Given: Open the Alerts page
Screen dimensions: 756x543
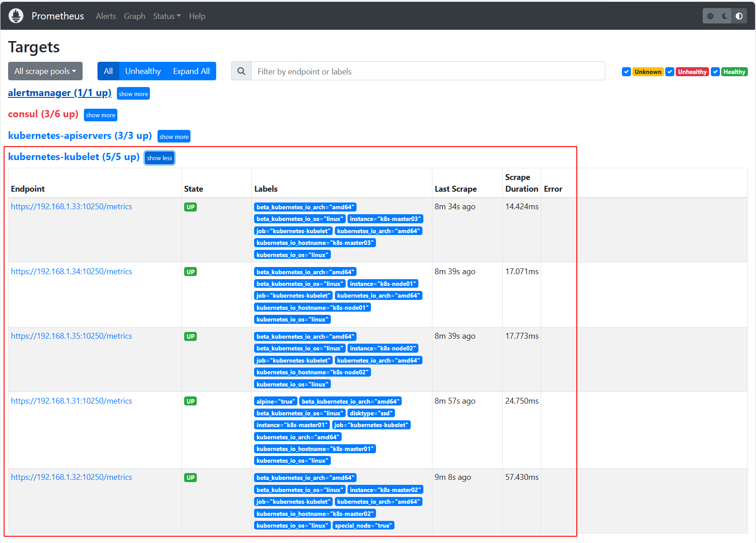Looking at the screenshot, I should click(106, 16).
